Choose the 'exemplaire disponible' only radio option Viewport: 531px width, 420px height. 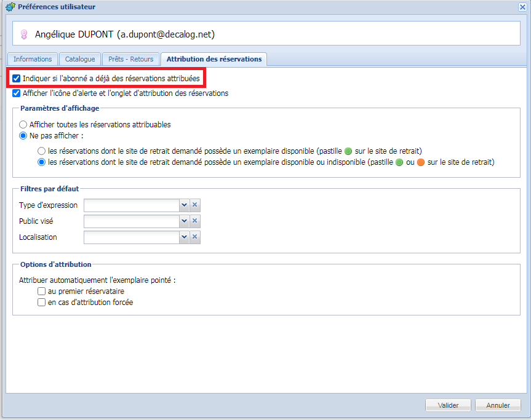[41, 151]
